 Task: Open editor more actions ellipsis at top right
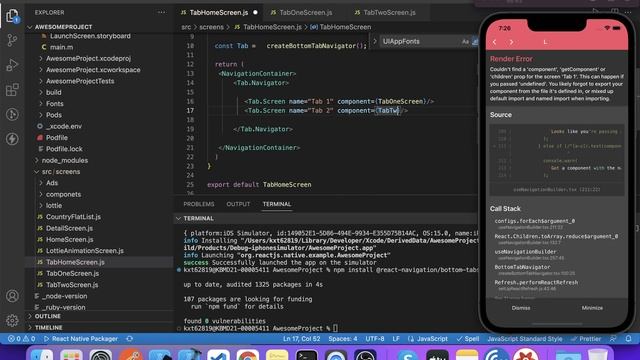click(x=628, y=12)
